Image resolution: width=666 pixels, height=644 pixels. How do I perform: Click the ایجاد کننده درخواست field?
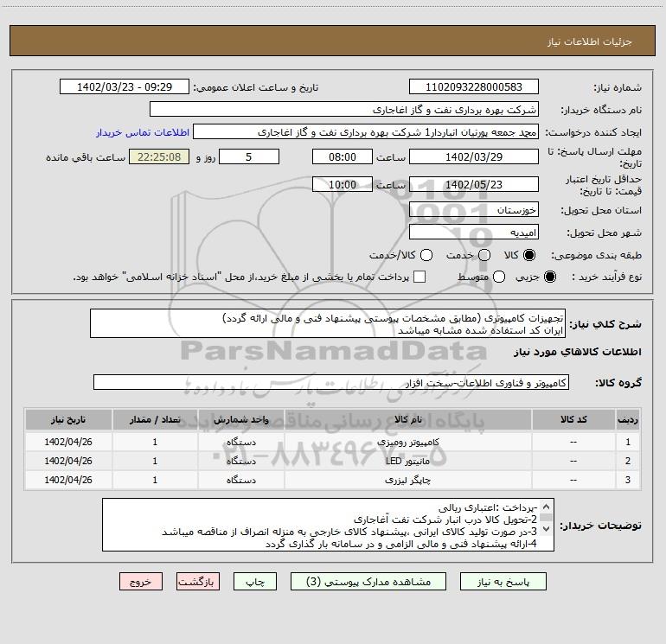tap(366, 131)
